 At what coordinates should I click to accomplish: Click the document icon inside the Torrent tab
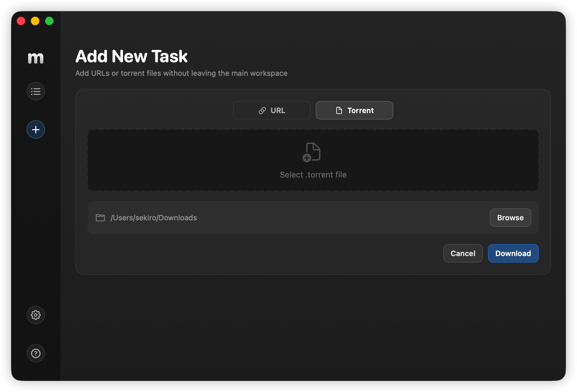coord(338,110)
